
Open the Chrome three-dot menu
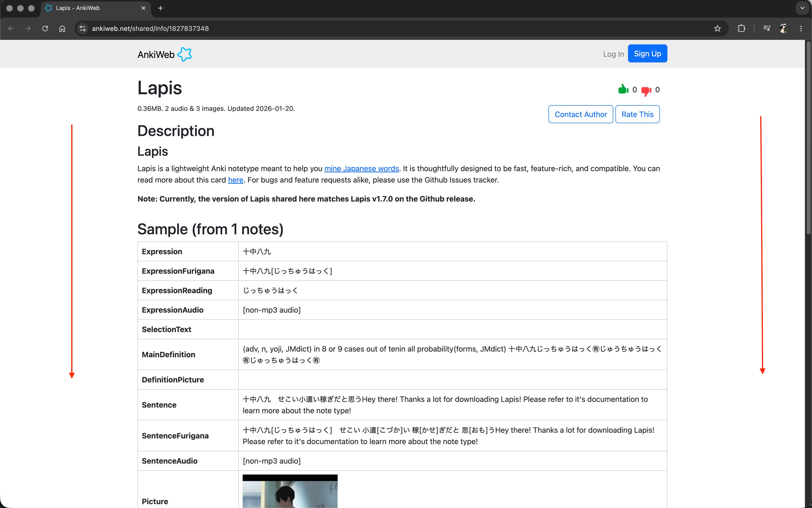coord(801,28)
